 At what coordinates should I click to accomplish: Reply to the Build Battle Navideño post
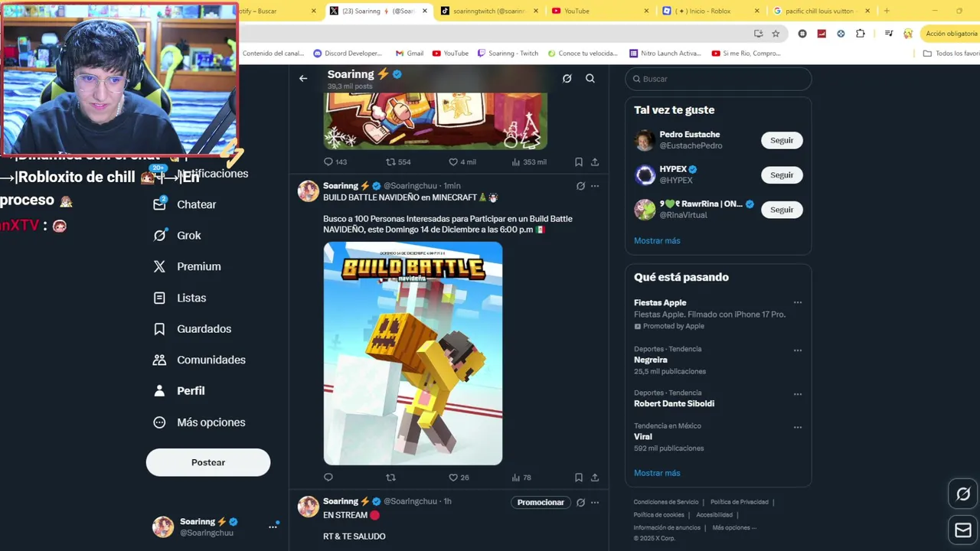coord(328,478)
